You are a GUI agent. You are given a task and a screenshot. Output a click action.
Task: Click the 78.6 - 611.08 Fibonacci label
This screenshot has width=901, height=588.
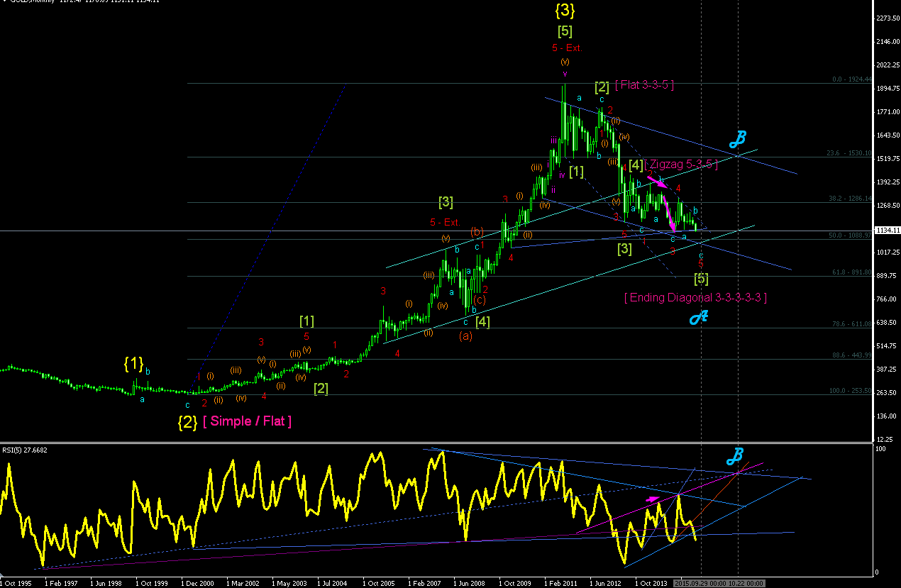[851, 324]
